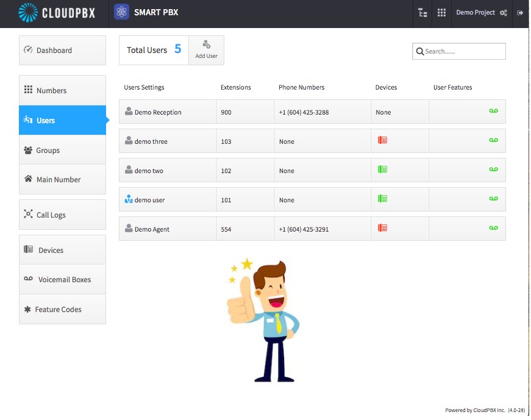Open voicemail feature for demo user

493,199
